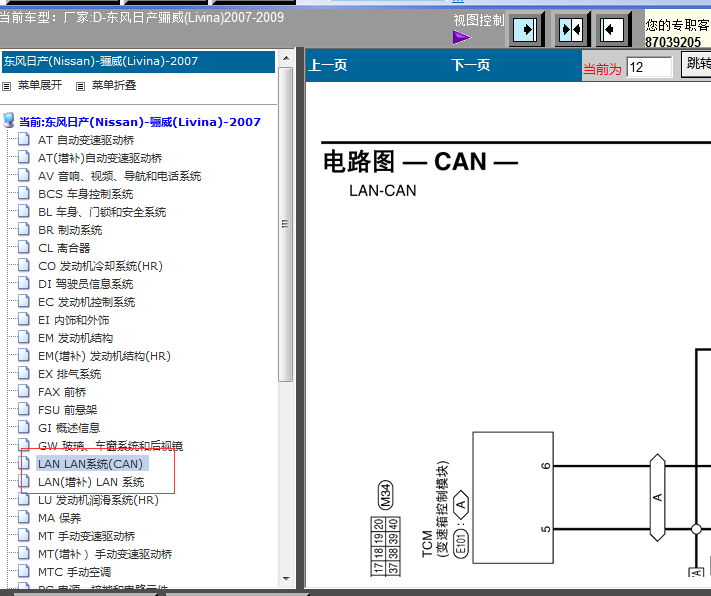
Task: Click the tree panel scroll-up arrow
Action: 286,58
